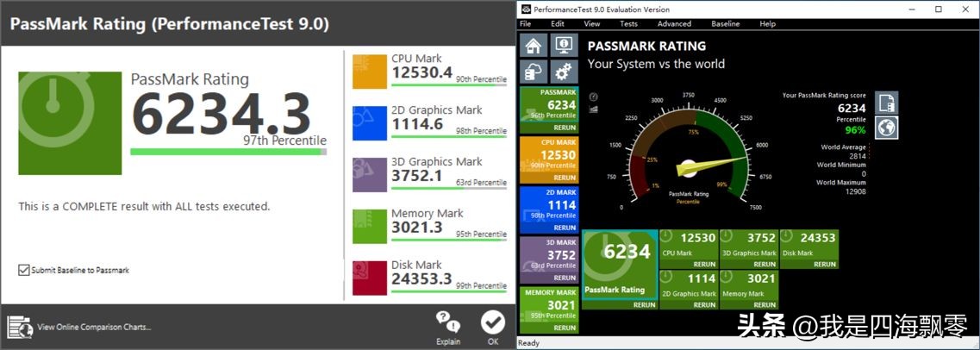Screen dimensions: 980x350
Task: Click the red Disk Mark icon
Action: pos(370,278)
